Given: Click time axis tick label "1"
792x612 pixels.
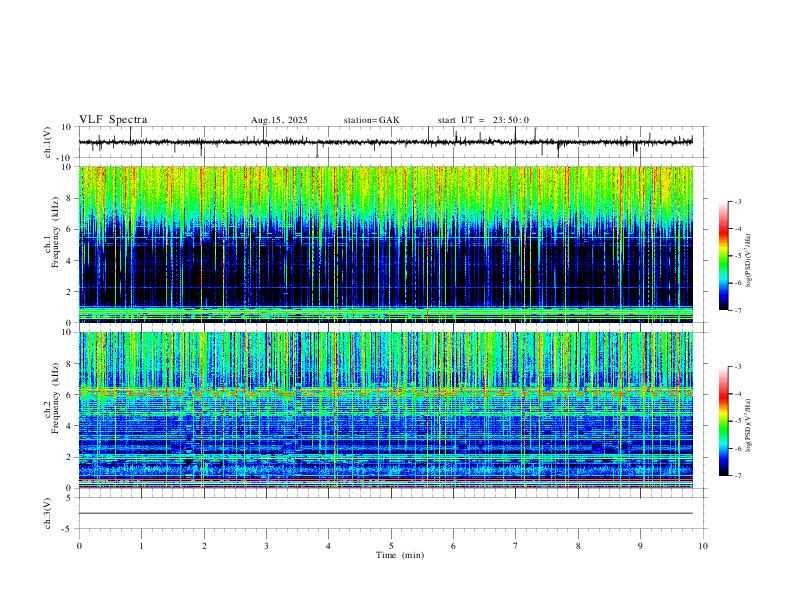Looking at the screenshot, I should [141, 546].
